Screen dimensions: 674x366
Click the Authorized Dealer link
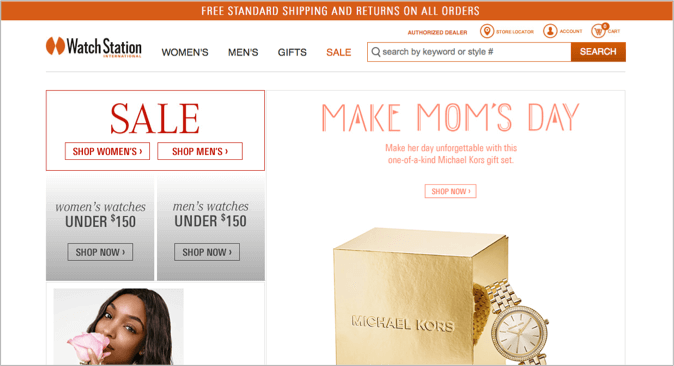tap(437, 32)
